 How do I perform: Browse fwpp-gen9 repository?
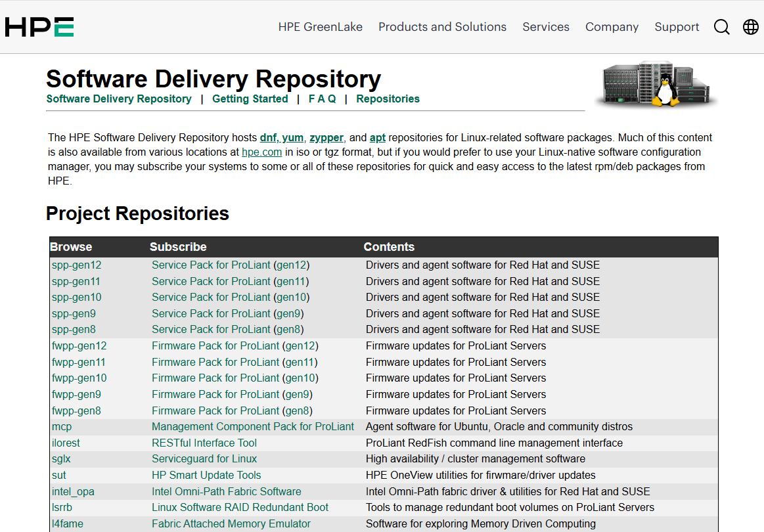coord(76,395)
